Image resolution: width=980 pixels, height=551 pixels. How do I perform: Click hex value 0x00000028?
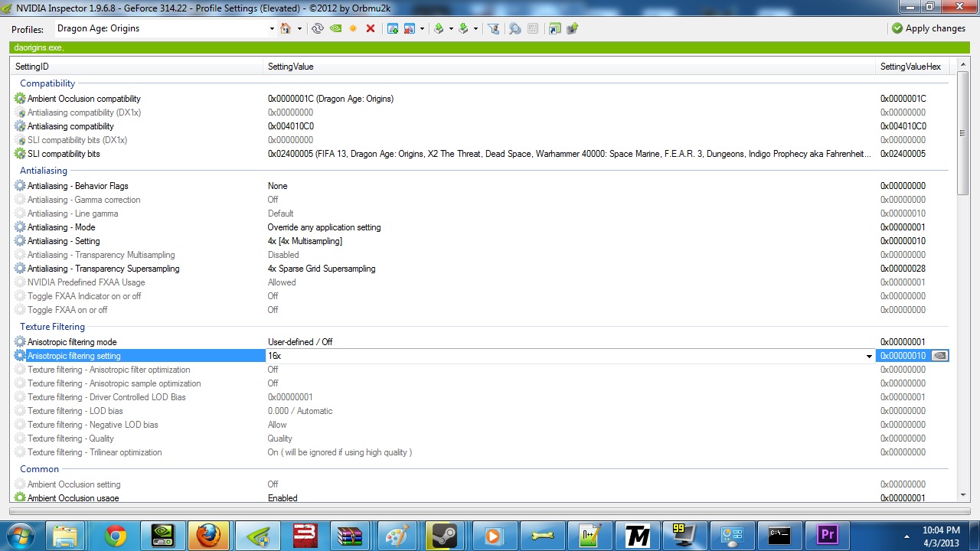903,269
